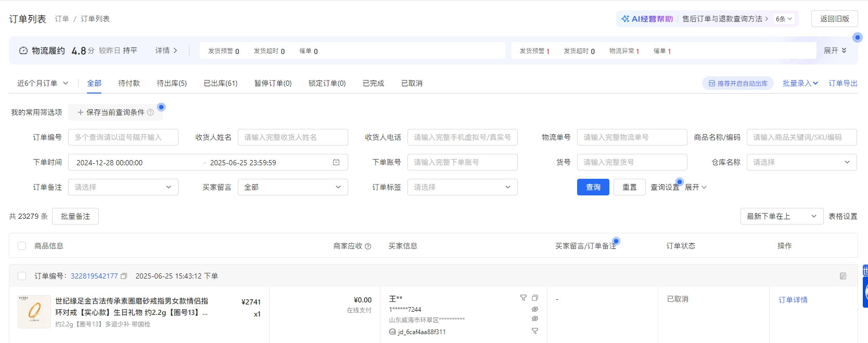Open the 近6个月订单 dropdown

click(43, 83)
